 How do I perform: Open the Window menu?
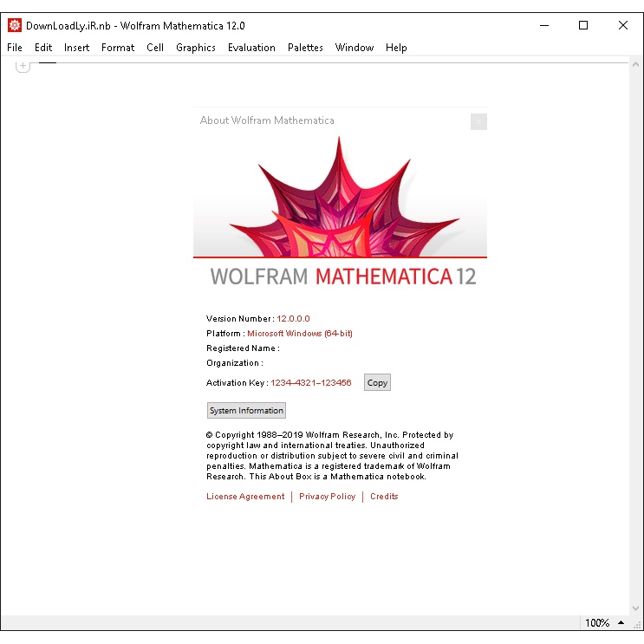click(354, 48)
